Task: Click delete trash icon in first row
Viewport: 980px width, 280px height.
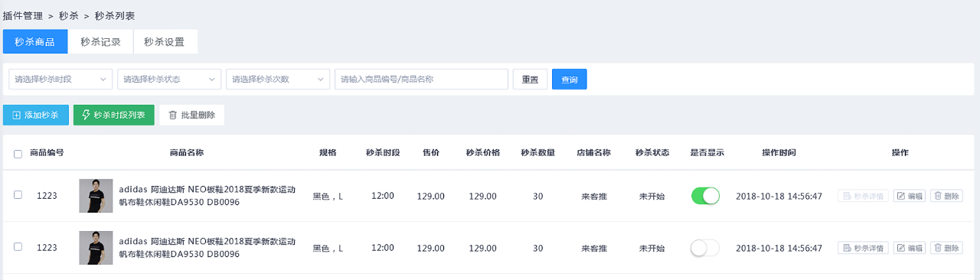Action: click(938, 196)
